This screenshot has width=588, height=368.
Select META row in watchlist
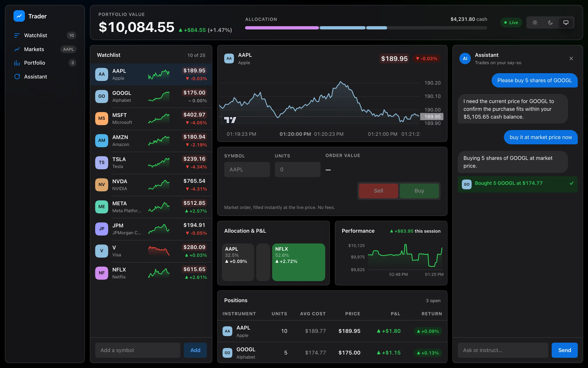[x=151, y=207]
